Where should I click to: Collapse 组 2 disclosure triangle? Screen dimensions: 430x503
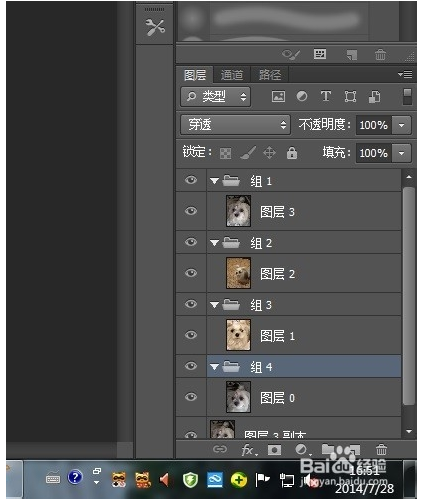coord(214,243)
